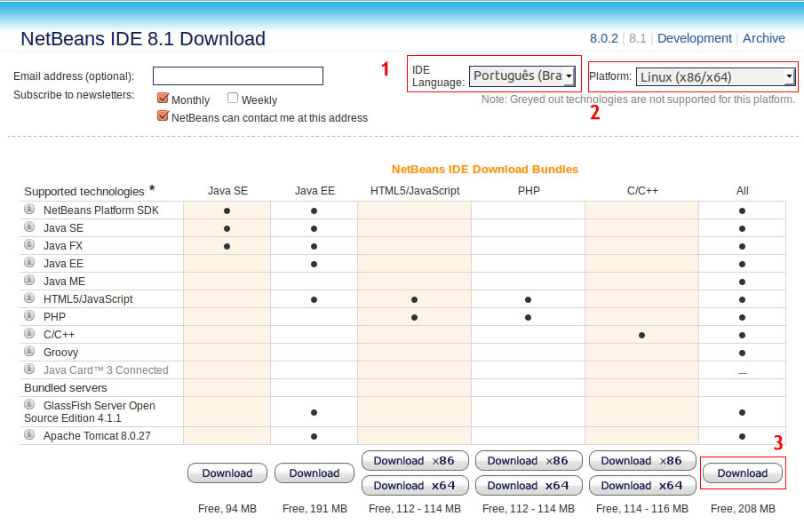804x532 pixels.
Task: Open info icon beside Java SE row
Action: click(x=29, y=226)
